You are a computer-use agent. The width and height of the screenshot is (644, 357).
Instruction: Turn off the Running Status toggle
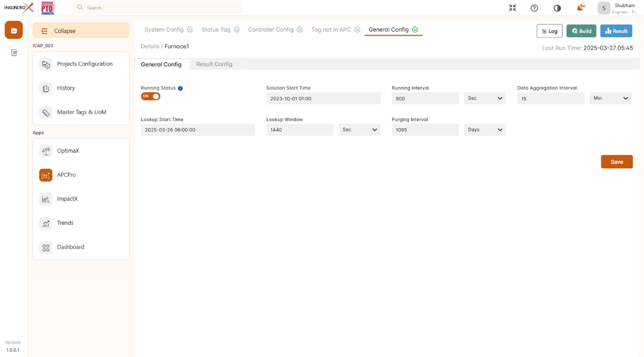[x=151, y=96]
